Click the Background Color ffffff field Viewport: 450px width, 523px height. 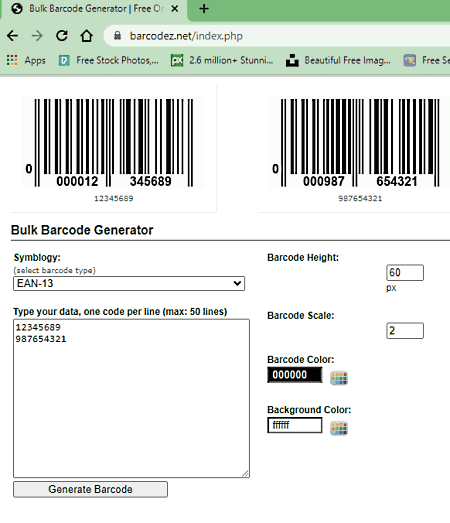pyautogui.click(x=295, y=425)
